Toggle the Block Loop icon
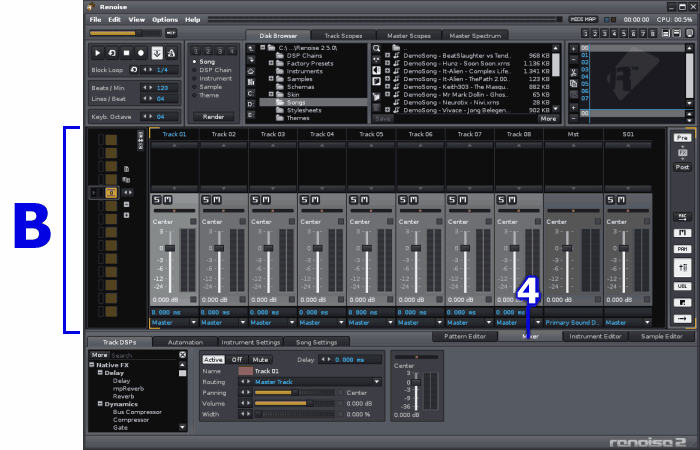The image size is (700, 450). pyautogui.click(x=134, y=70)
